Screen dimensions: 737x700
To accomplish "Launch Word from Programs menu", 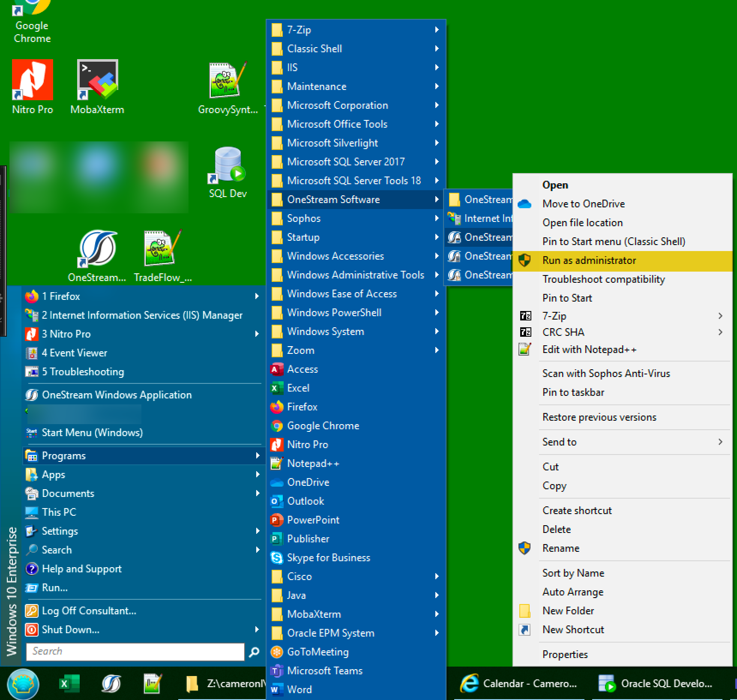I will point(356,690).
